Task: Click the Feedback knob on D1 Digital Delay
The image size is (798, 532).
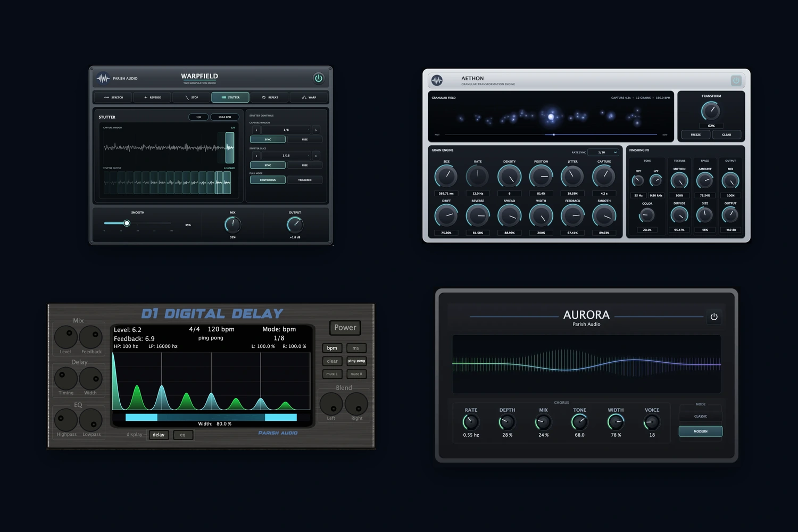Action: pos(91,337)
